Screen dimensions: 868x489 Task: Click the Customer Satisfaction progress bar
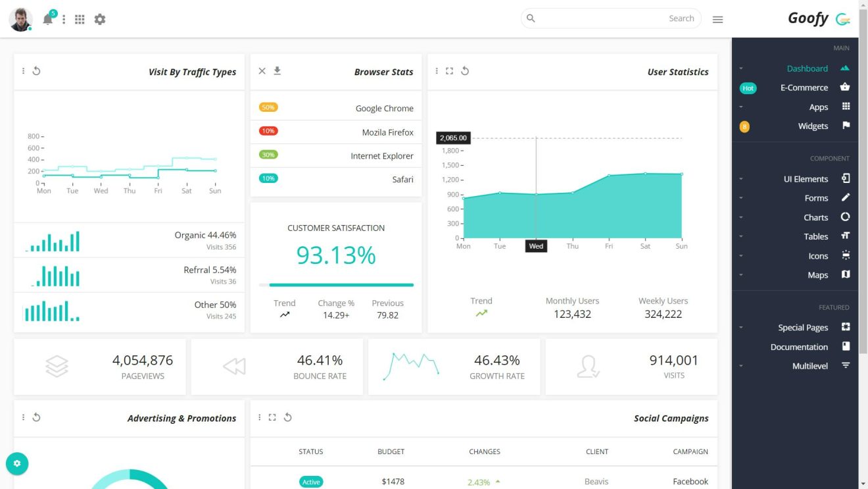coord(336,285)
